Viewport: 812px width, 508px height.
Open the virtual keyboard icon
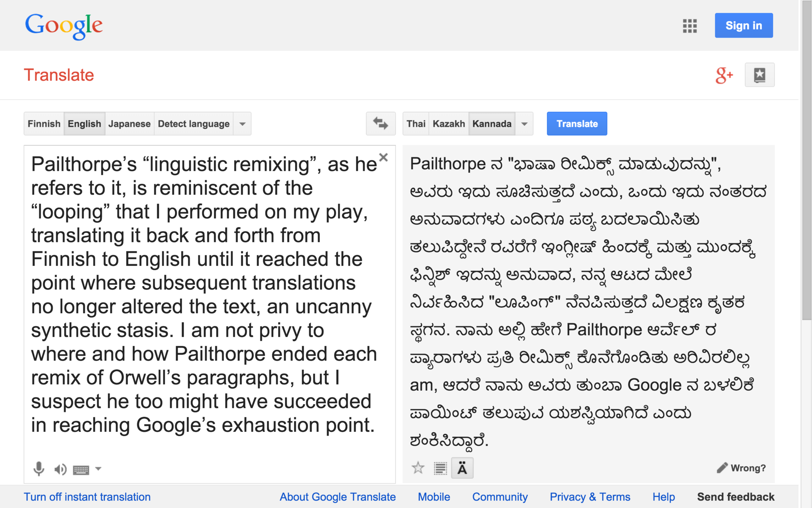(81, 469)
